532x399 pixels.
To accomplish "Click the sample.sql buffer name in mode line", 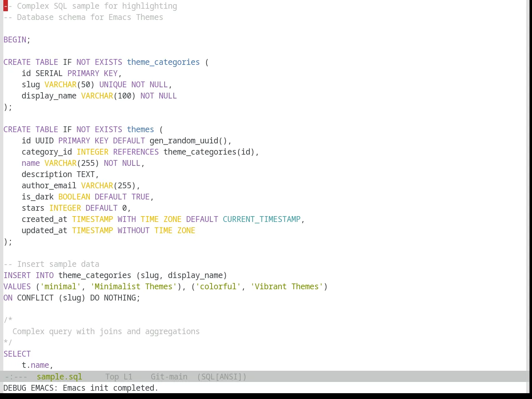I will coord(59,377).
